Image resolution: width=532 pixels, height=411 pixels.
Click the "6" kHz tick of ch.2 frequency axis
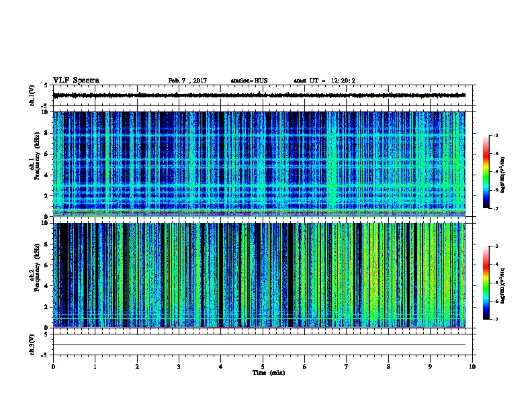tap(46, 265)
